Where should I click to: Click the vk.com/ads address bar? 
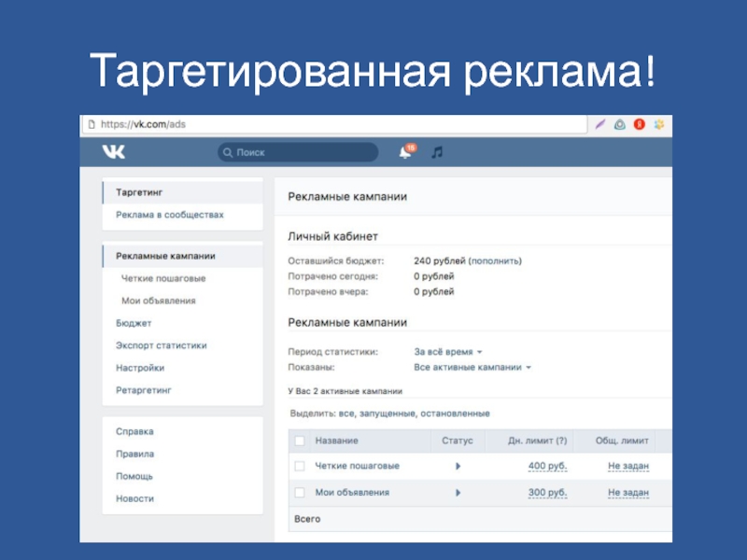coord(335,124)
